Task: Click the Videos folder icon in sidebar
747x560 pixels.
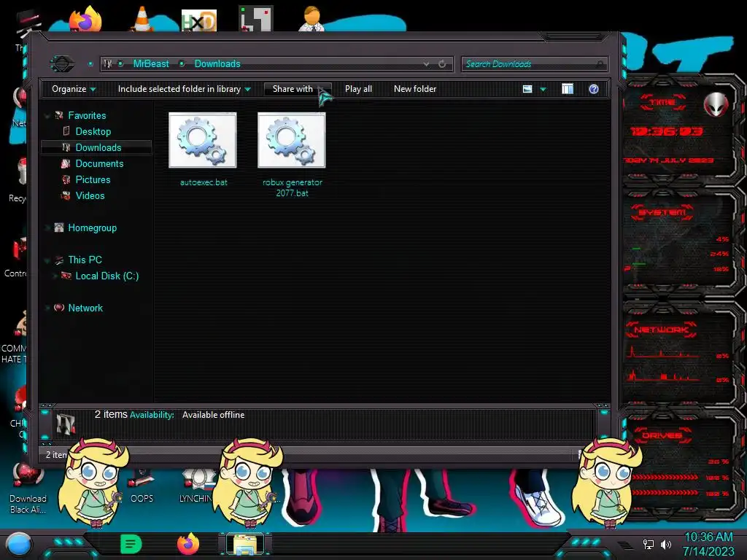Action: (66, 195)
